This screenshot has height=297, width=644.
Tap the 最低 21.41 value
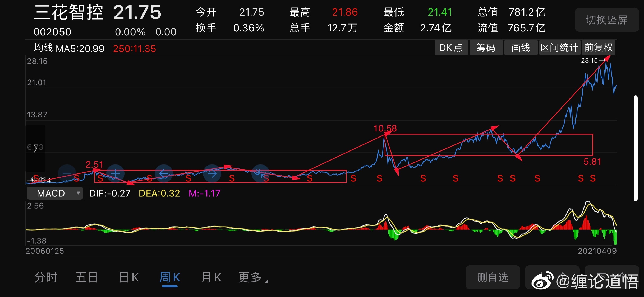click(440, 12)
